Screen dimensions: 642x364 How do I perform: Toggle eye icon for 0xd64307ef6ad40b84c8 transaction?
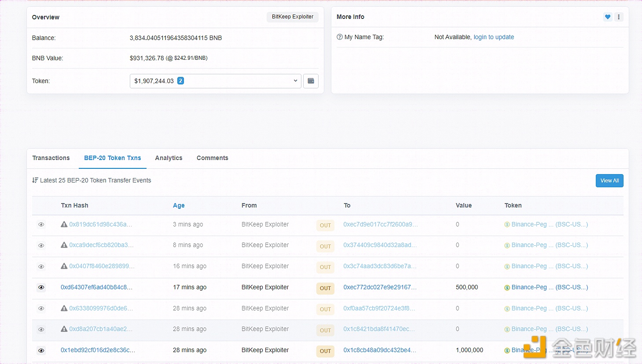pyautogui.click(x=41, y=288)
